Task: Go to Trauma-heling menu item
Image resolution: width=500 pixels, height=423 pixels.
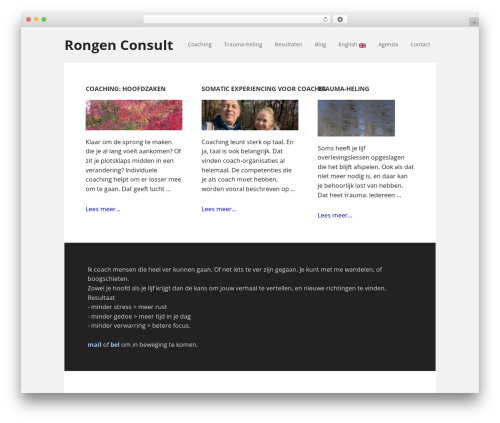Action: click(x=243, y=44)
